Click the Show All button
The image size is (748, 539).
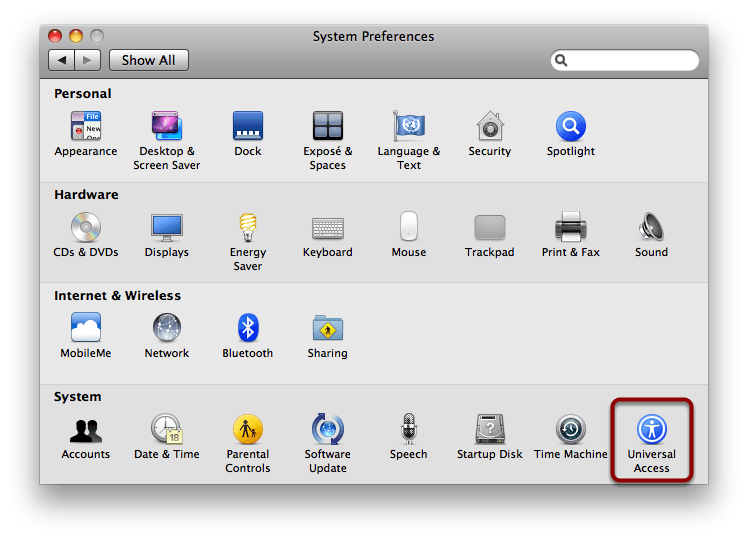[x=149, y=60]
